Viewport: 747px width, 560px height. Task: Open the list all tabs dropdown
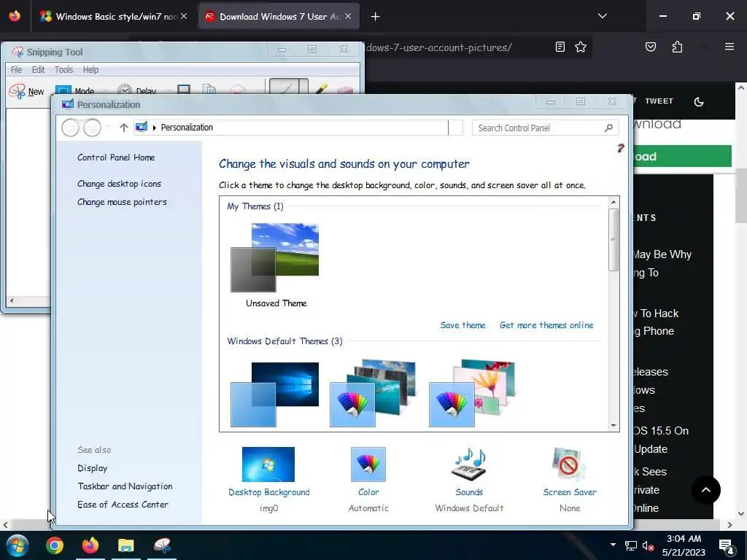coord(603,16)
